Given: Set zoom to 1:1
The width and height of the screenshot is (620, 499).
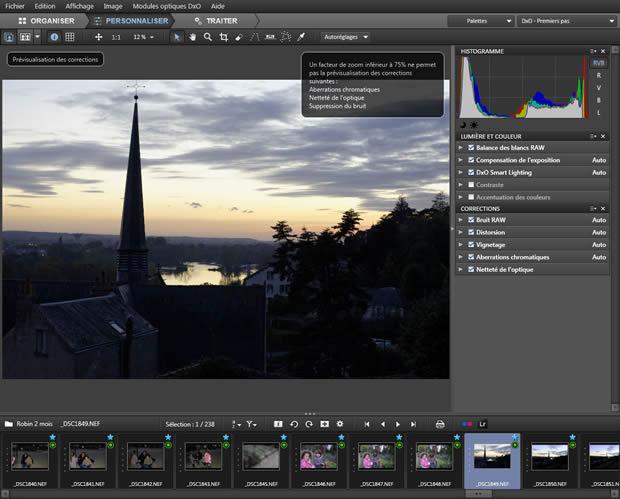Looking at the screenshot, I should pyautogui.click(x=116, y=37).
